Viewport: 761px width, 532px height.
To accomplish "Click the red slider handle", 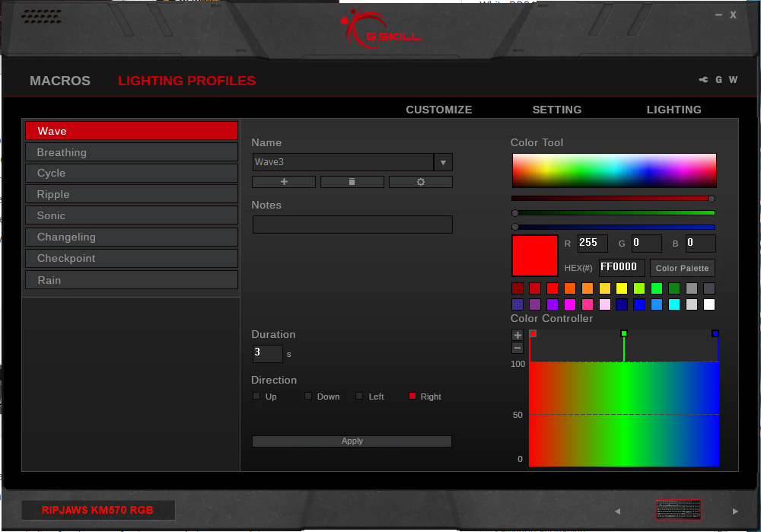I will [x=712, y=199].
